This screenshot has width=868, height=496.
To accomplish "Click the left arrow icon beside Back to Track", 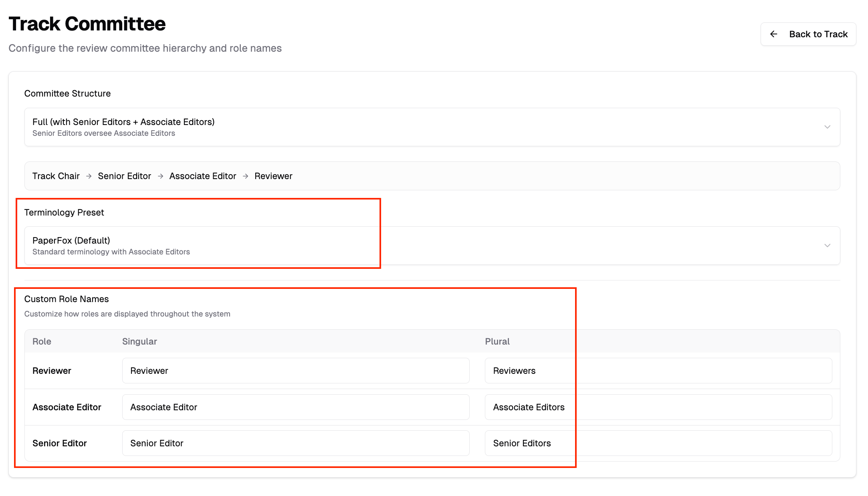I will pyautogui.click(x=774, y=34).
